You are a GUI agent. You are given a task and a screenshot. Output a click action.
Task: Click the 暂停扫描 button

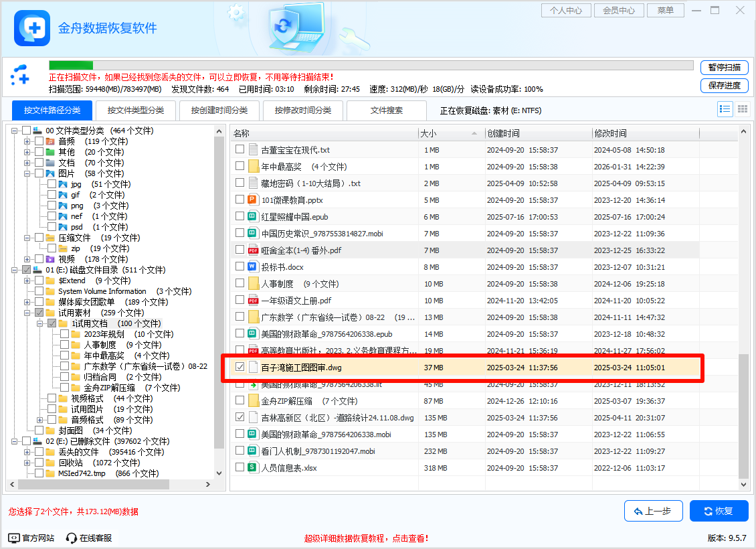pyautogui.click(x=724, y=68)
